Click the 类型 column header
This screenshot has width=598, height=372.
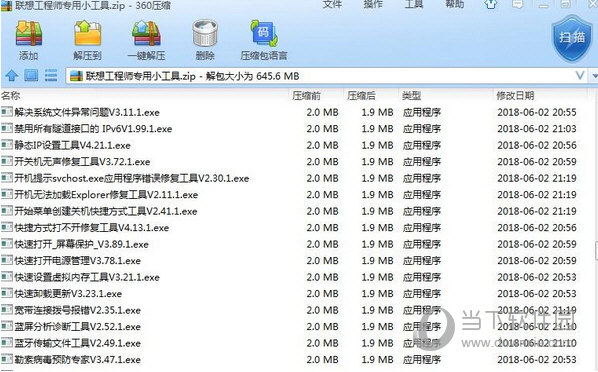point(412,95)
